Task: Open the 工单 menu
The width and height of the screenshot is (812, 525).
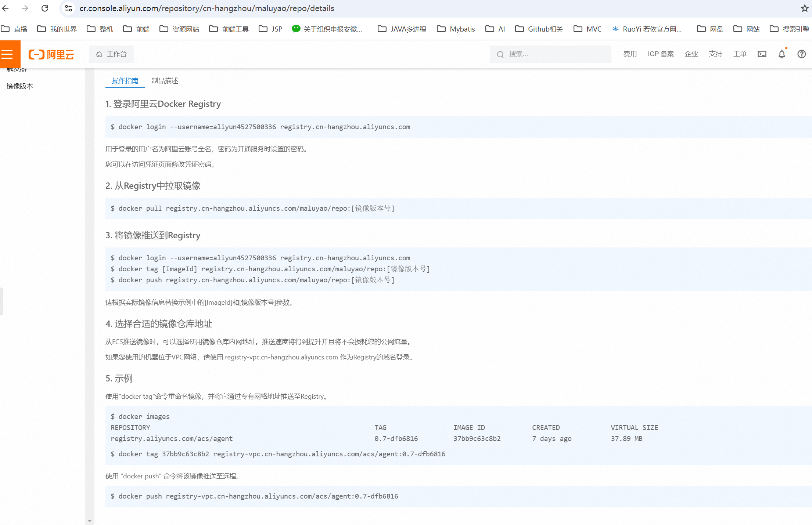Action: point(740,54)
